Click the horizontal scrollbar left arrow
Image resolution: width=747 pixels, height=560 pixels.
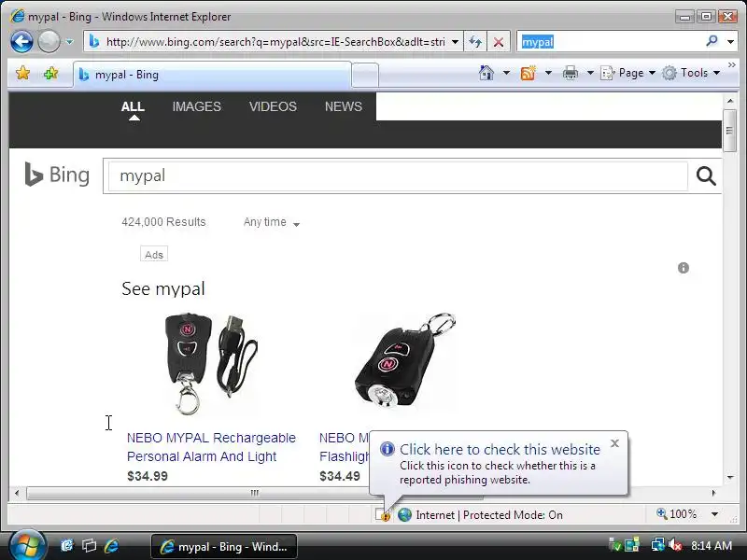[x=17, y=493]
